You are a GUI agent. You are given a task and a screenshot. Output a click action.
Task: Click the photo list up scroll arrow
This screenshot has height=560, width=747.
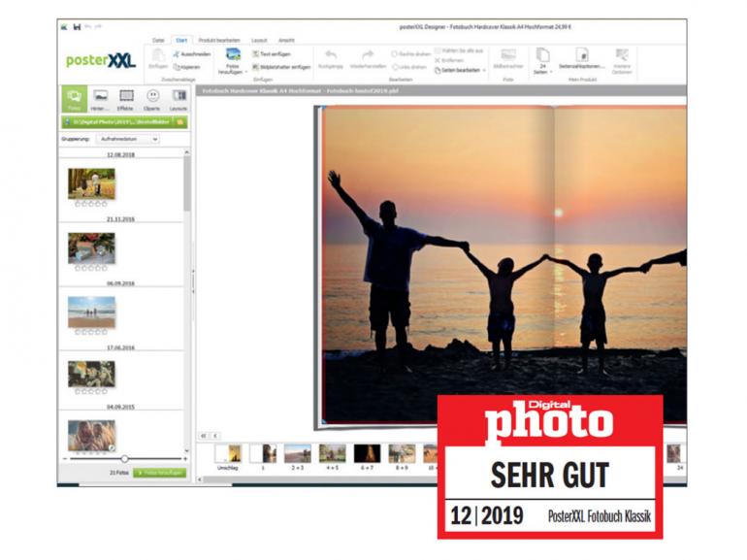(186, 152)
